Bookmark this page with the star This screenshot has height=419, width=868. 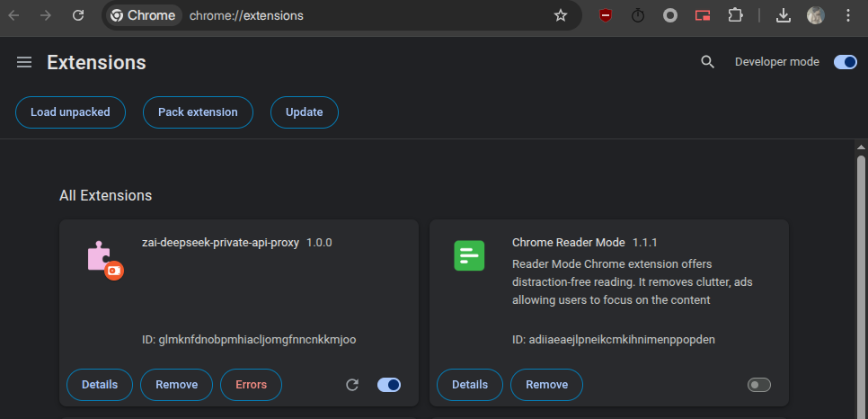pyautogui.click(x=561, y=15)
